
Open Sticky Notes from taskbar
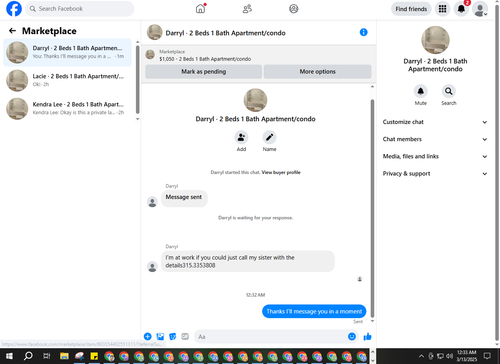point(94,356)
